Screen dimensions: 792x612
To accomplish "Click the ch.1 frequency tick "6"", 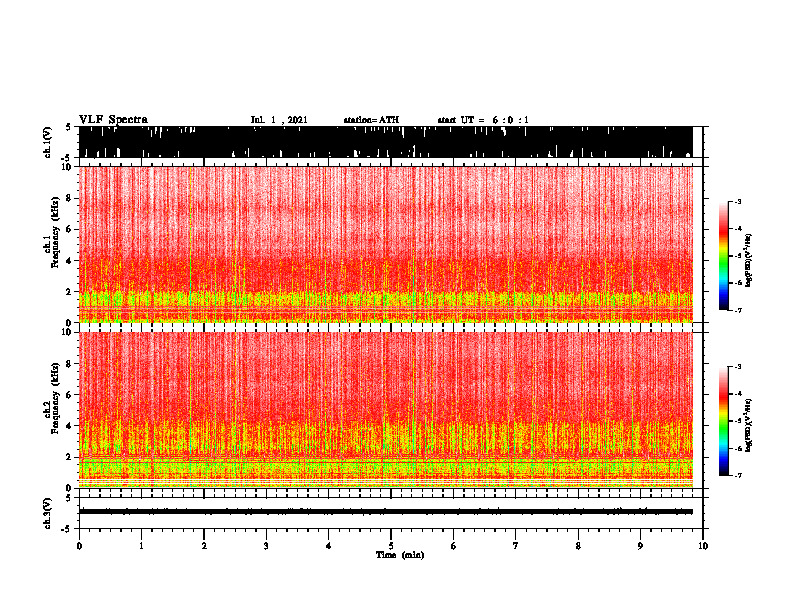I will [69, 229].
